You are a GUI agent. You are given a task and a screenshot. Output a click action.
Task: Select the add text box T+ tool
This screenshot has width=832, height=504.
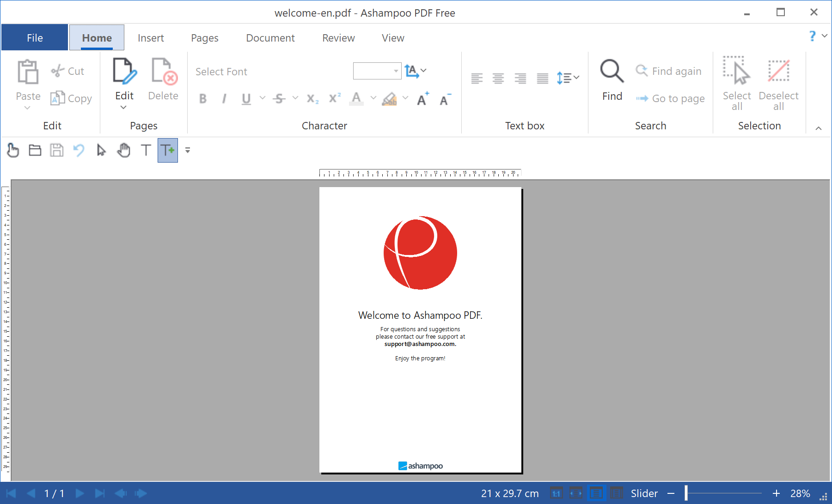168,150
